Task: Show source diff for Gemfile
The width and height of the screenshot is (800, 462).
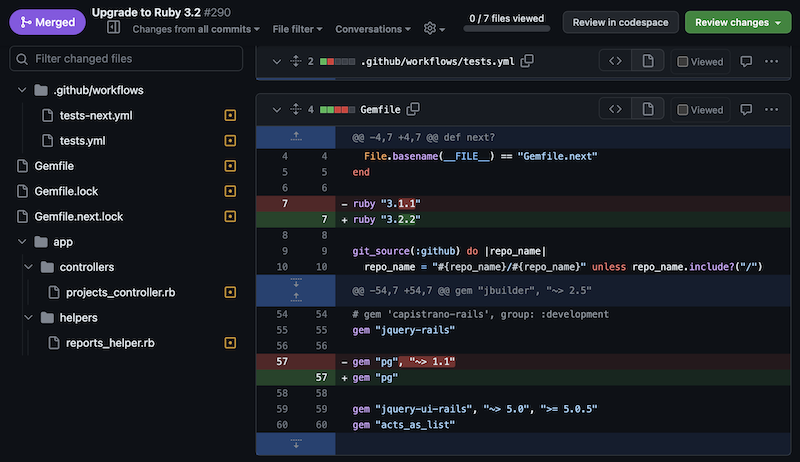Action: pyautogui.click(x=615, y=109)
